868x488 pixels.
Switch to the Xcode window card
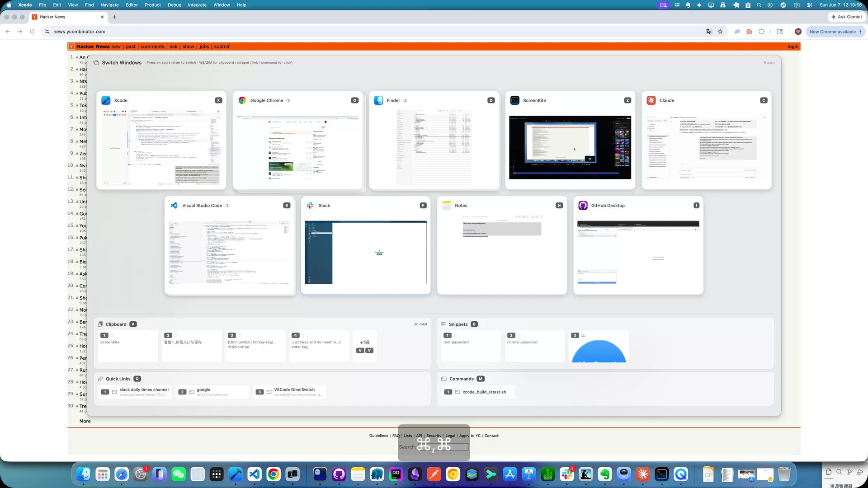pyautogui.click(x=161, y=140)
